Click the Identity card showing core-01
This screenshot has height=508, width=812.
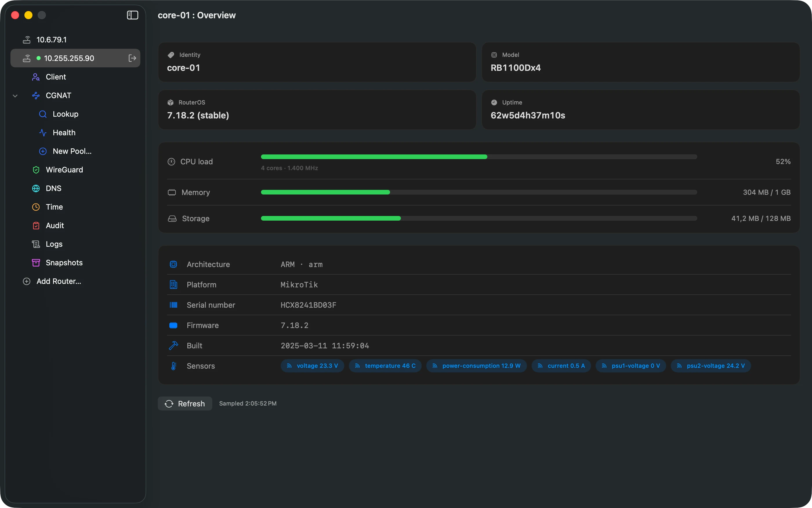pyautogui.click(x=317, y=62)
